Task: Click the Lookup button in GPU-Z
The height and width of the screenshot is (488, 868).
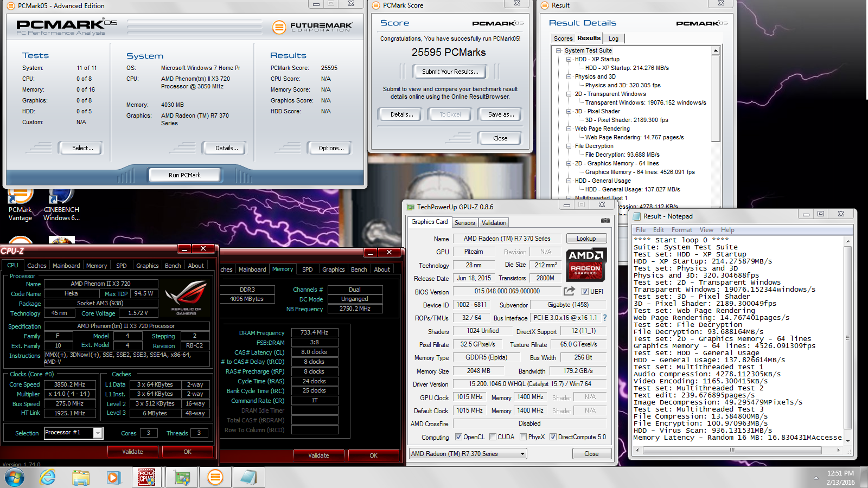Action: tap(586, 239)
